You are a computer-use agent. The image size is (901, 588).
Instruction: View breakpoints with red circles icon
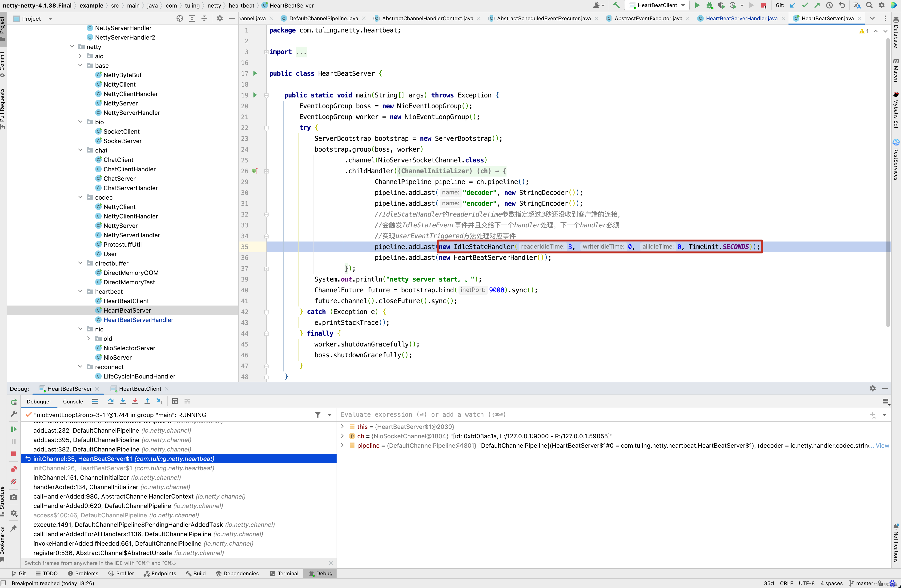(14, 469)
